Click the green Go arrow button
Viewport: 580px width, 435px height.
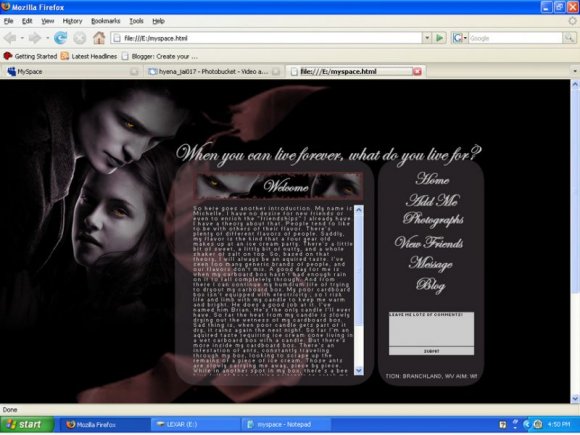[x=440, y=38]
